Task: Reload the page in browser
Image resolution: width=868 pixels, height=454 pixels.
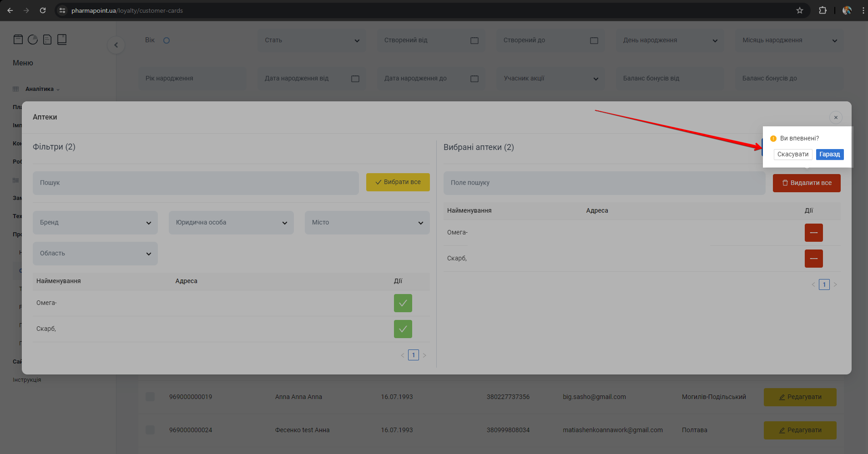Action: pos(43,10)
